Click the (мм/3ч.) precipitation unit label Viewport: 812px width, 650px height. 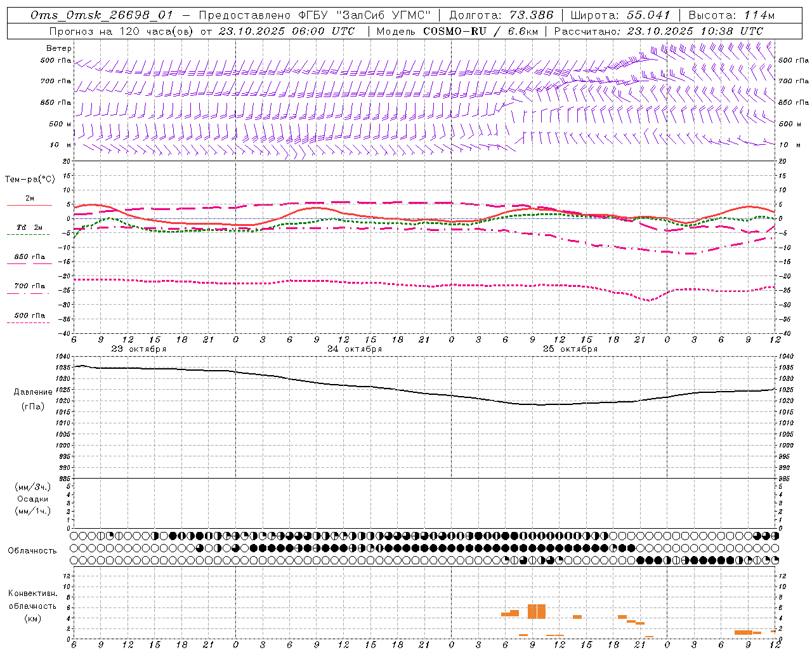click(32, 487)
